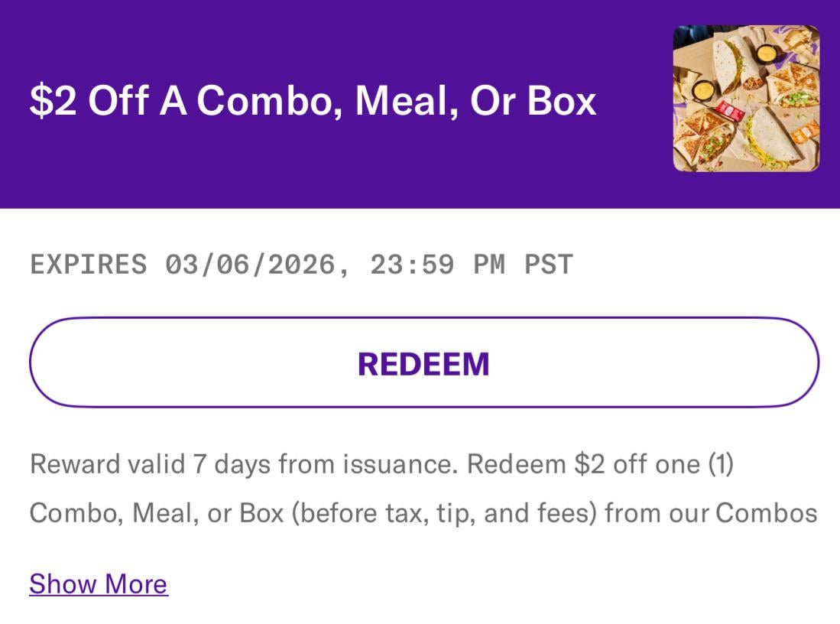Click the '23:59 PM PST' time text

tap(471, 265)
